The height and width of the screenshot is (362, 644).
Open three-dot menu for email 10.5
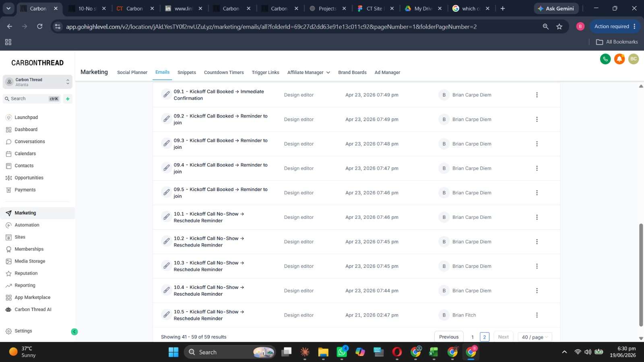(537, 315)
